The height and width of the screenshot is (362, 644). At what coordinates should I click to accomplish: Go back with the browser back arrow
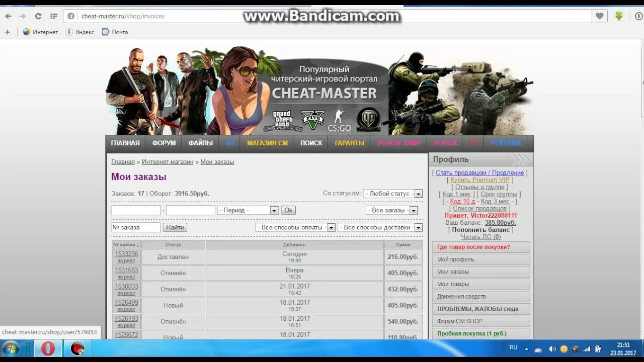pyautogui.click(x=8, y=16)
